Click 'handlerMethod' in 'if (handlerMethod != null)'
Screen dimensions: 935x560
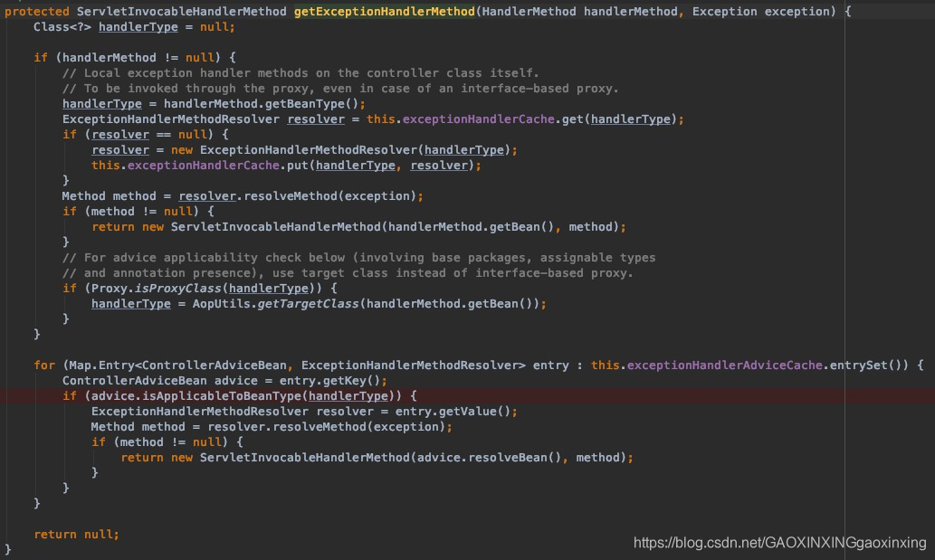coord(110,58)
